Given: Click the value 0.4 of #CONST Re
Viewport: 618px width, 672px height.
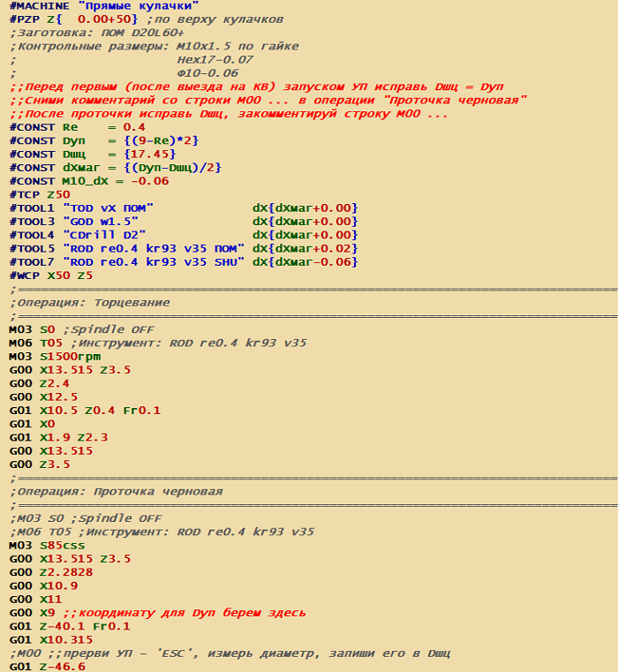Looking at the screenshot, I should [134, 126].
